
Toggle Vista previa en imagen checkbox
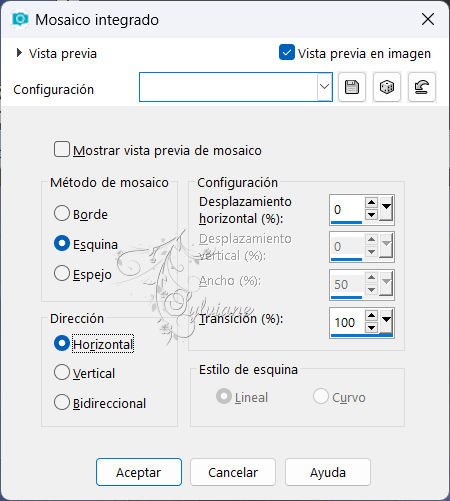(x=287, y=52)
